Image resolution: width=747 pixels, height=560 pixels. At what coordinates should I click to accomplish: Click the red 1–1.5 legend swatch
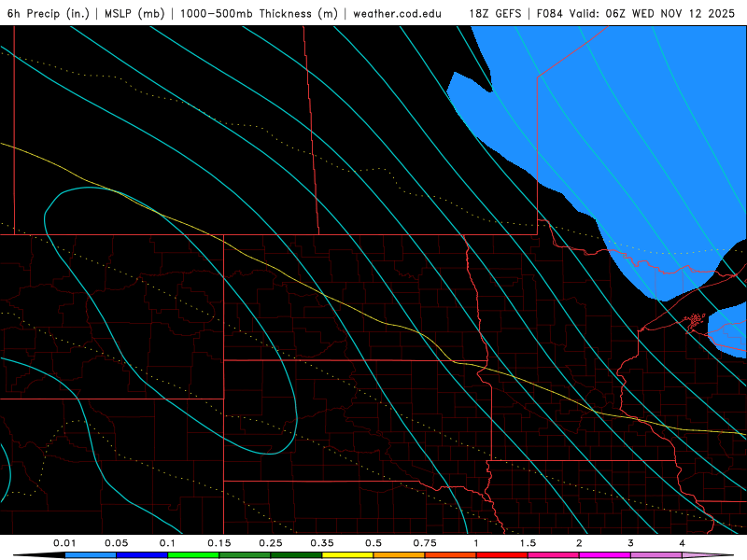pyautogui.click(x=502, y=555)
